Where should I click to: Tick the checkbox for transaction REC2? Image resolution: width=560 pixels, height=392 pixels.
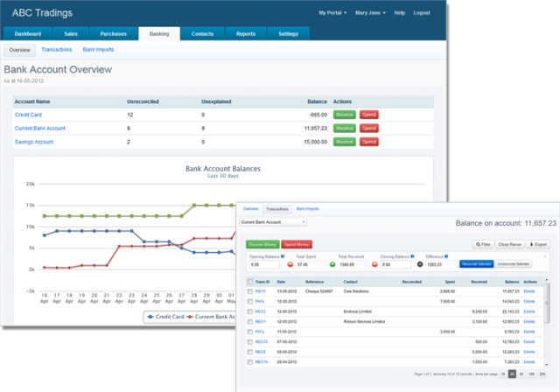pyautogui.click(x=250, y=311)
